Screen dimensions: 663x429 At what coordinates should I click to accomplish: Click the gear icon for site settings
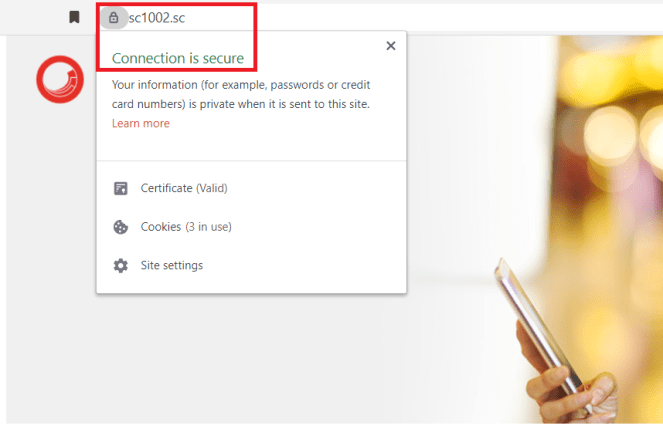121,265
